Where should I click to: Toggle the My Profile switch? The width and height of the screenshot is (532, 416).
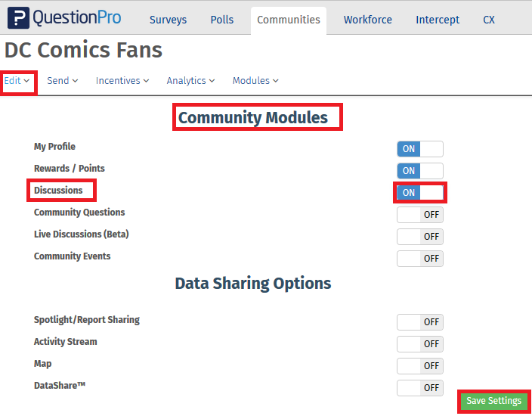coord(419,149)
